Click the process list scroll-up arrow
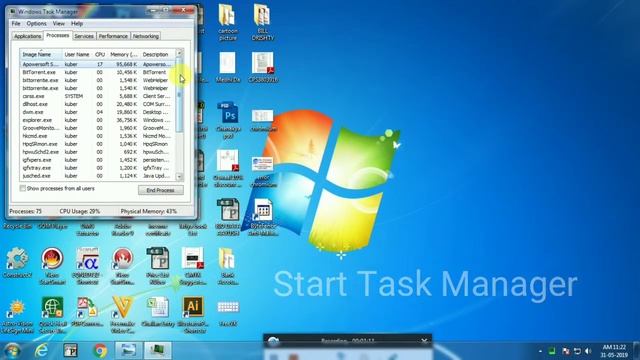This screenshot has height=360, width=640. click(x=179, y=53)
